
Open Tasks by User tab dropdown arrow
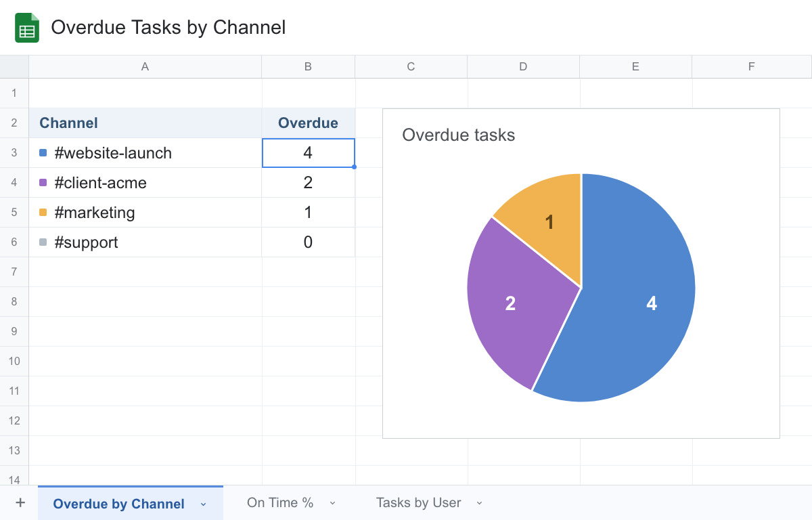480,503
